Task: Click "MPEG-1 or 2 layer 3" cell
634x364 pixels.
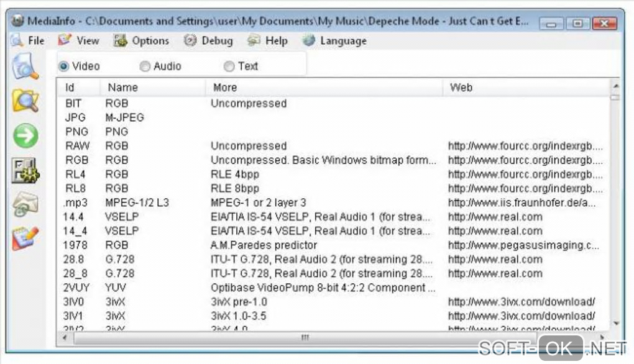Action: point(259,202)
